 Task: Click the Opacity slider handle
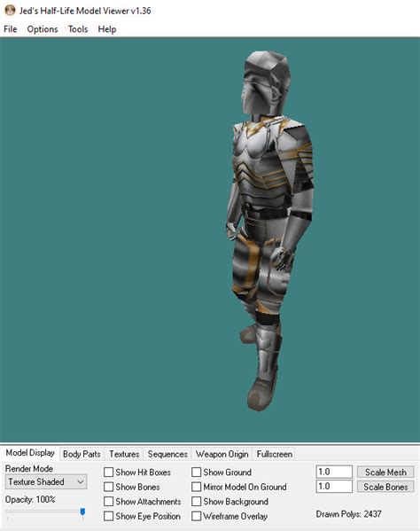point(82,512)
